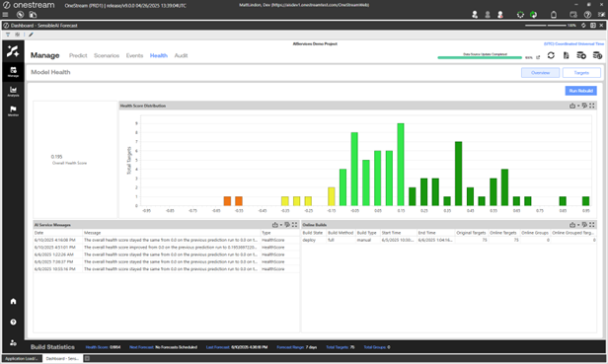Click the user icon with red badge
The image size is (608, 364).
point(500,15)
